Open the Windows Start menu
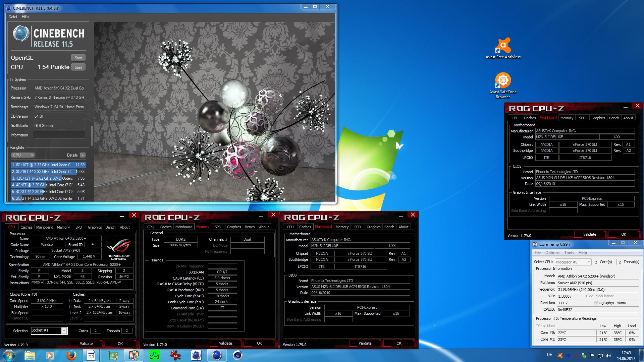 coord(9,355)
